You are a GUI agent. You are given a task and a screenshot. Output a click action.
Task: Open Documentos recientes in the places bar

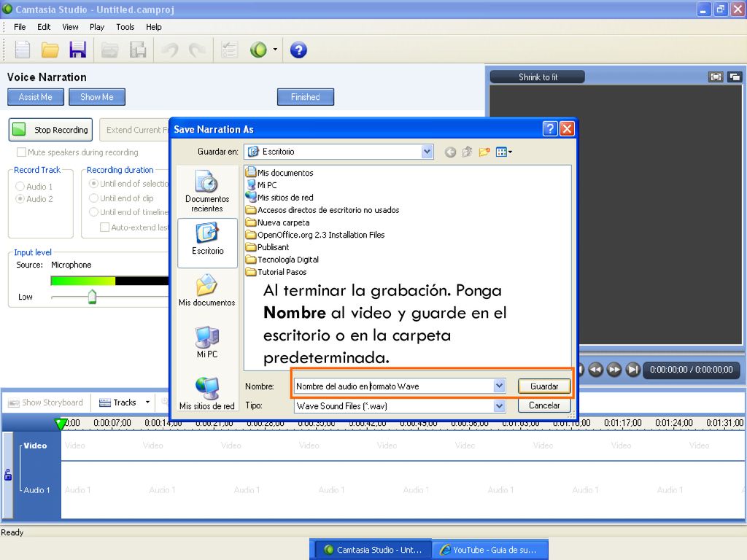[207, 191]
